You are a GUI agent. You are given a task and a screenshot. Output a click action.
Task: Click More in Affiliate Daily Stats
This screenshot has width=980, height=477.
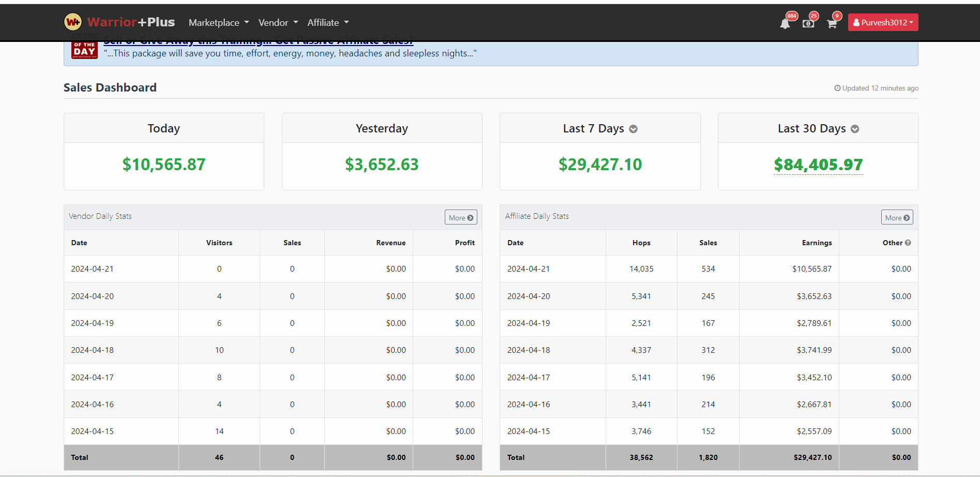point(897,217)
